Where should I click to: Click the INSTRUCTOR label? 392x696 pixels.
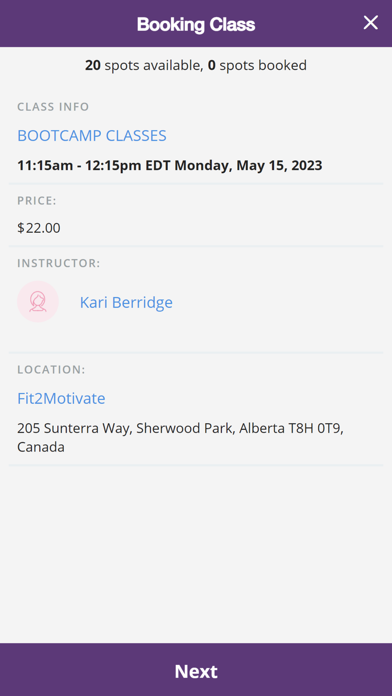[x=59, y=263]
